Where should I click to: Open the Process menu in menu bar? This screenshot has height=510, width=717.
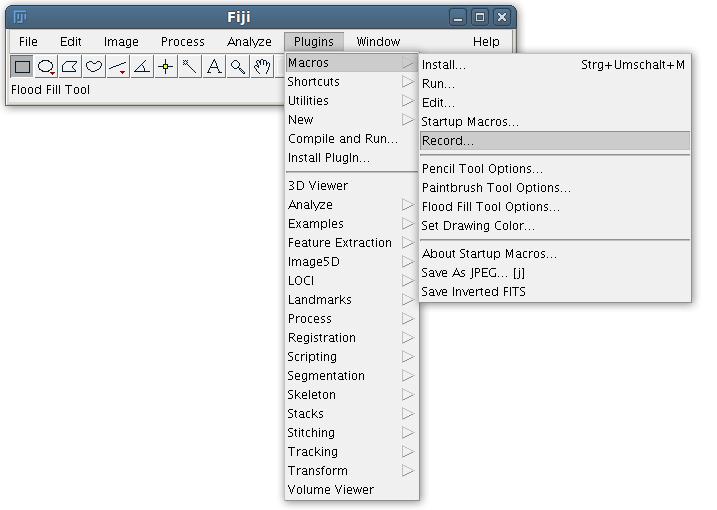(x=182, y=42)
